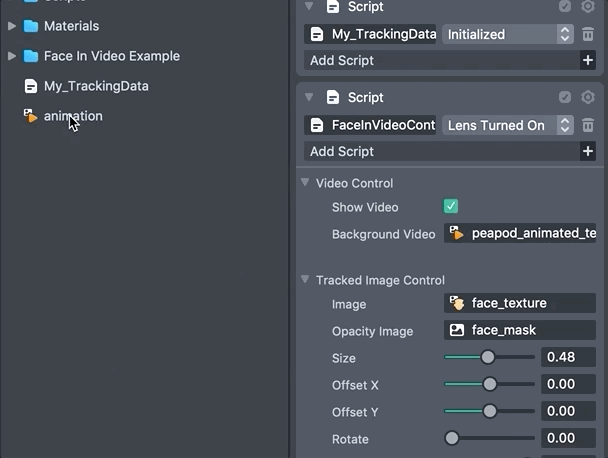This screenshot has height=458, width=608.
Task: Delete the My_TrackingData script entry
Action: [588, 34]
